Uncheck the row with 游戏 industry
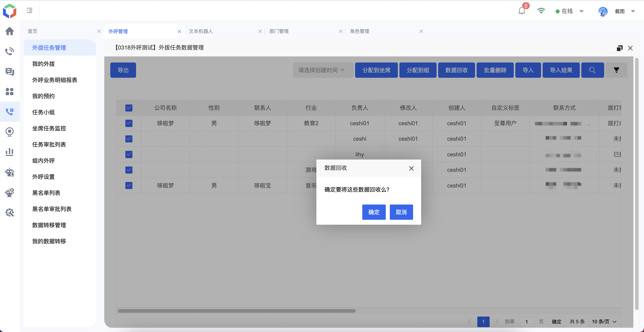The width and height of the screenshot is (644, 332). (x=129, y=170)
